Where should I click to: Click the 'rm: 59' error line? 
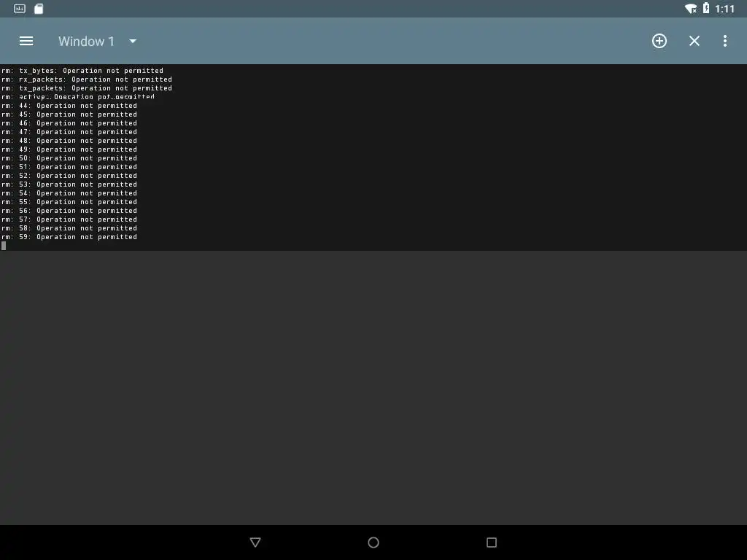click(69, 237)
